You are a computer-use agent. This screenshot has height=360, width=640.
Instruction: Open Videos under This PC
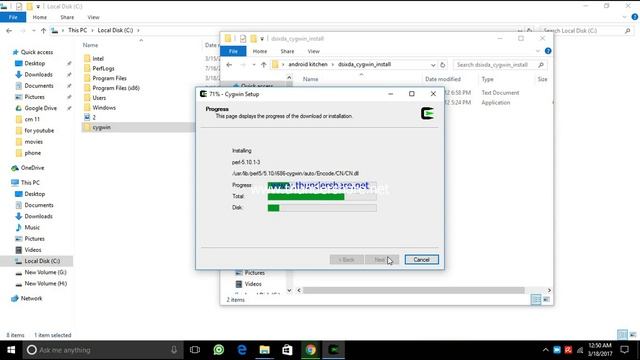(x=33, y=250)
